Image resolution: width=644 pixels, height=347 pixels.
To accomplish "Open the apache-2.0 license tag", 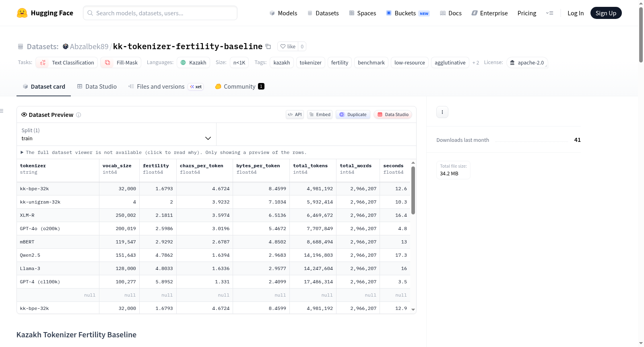I will click(x=527, y=62).
